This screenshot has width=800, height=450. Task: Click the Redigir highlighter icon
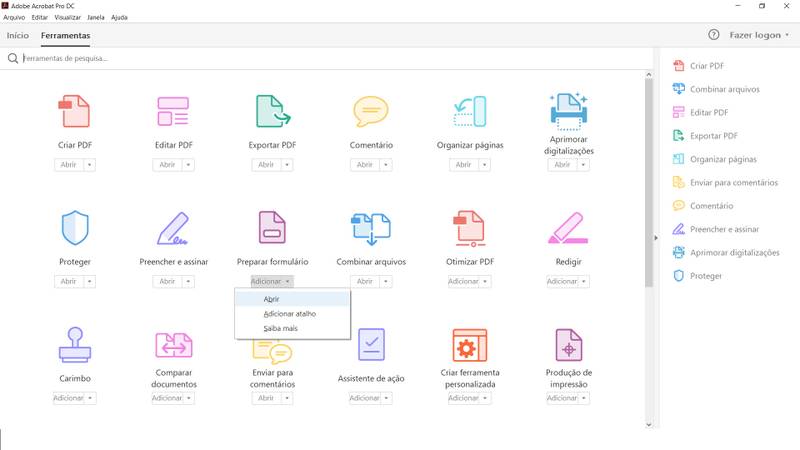[568, 228]
